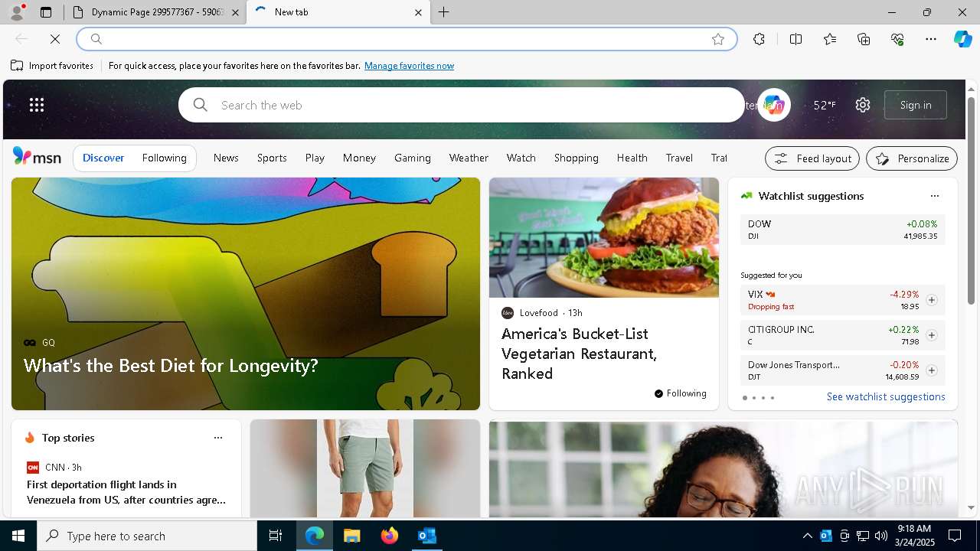Show hidden system tray icons

[x=807, y=536]
